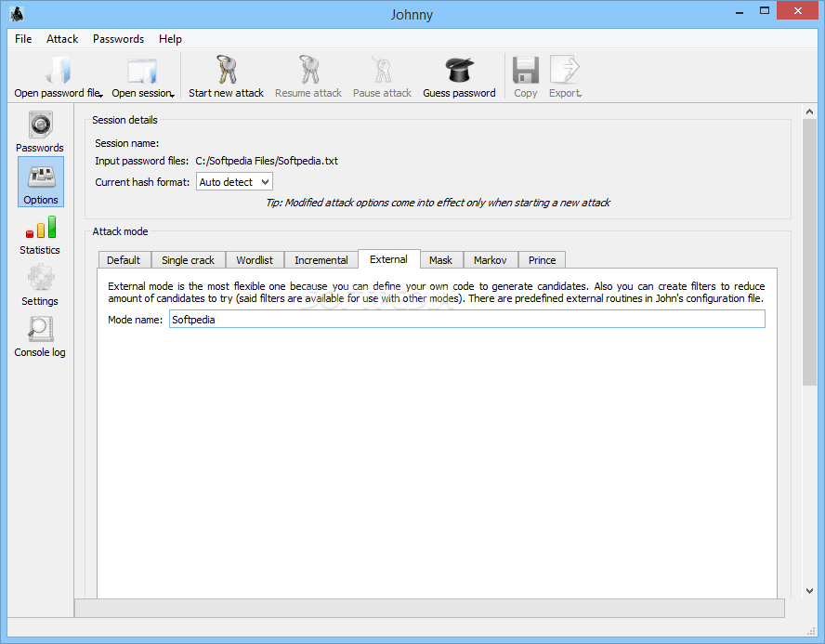The width and height of the screenshot is (825, 644).
Task: Expand the Export dropdown arrow
Action: 581,95
